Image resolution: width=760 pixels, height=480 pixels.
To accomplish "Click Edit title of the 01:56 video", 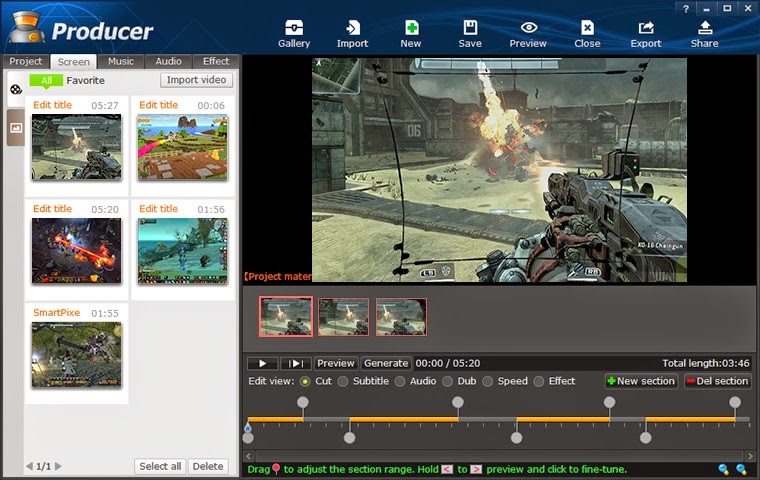I will (x=158, y=208).
